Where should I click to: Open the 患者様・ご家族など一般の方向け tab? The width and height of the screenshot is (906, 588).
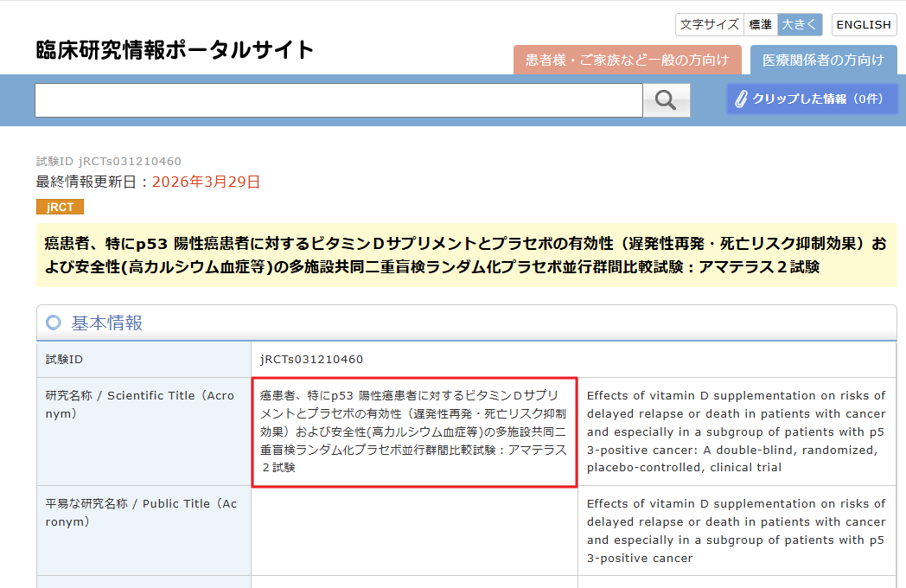pos(627,60)
